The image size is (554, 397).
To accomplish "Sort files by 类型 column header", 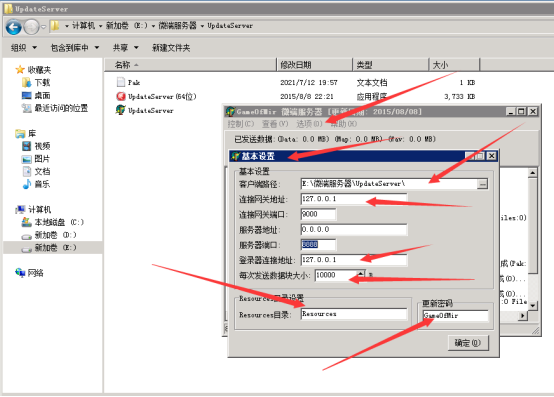I will 390,65.
